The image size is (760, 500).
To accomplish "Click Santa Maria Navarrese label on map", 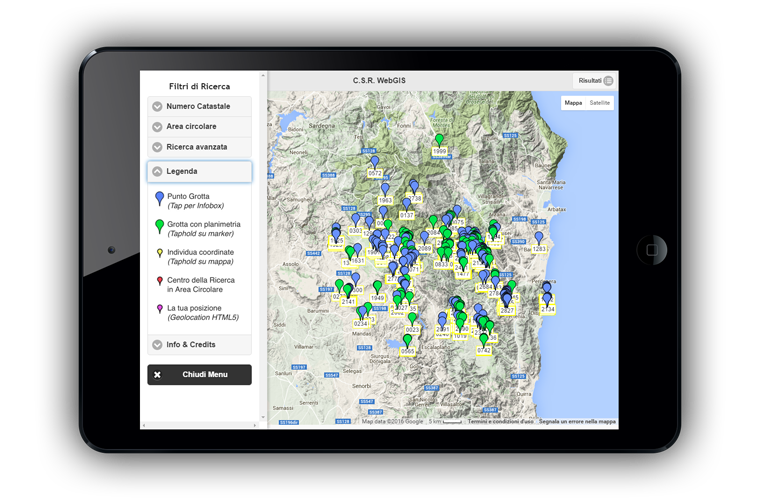I will point(551,185).
